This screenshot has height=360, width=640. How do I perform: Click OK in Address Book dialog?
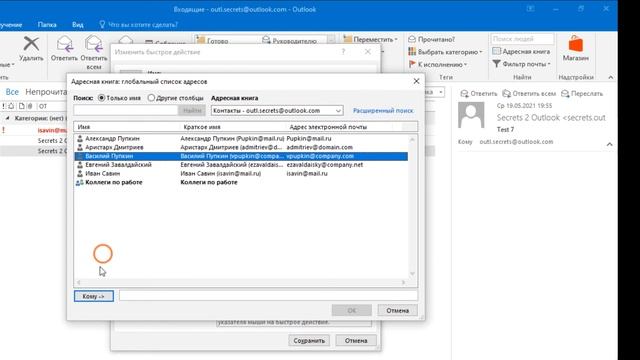click(x=352, y=310)
